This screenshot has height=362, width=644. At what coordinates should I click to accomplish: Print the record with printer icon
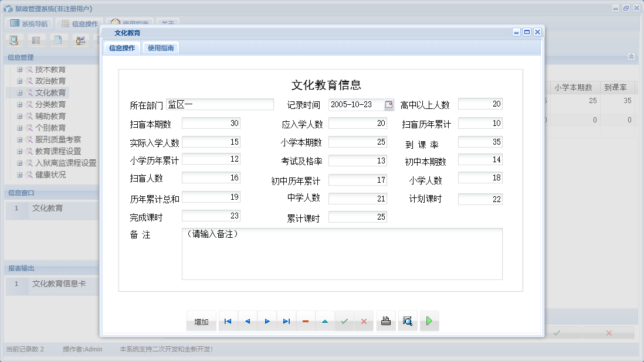click(386, 321)
